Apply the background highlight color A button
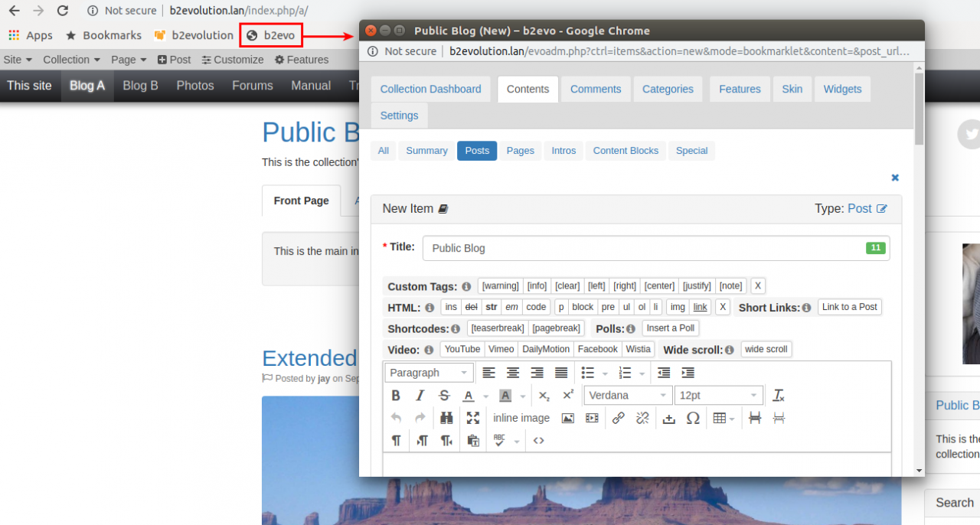The width and height of the screenshot is (980, 525). pyautogui.click(x=505, y=396)
